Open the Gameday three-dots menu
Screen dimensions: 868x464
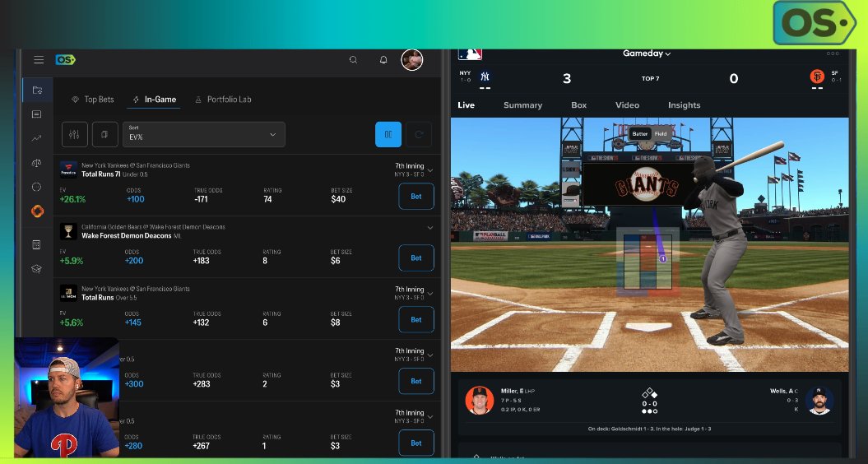tap(833, 53)
